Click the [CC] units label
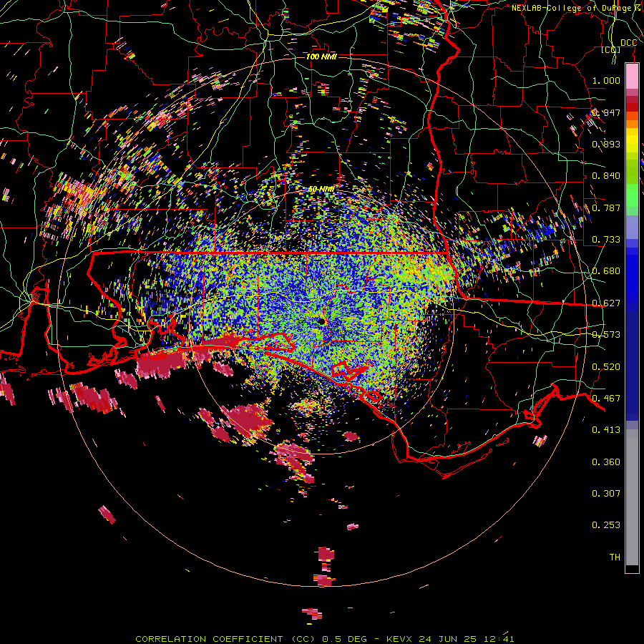Image resolution: width=644 pixels, height=644 pixels. click(x=611, y=49)
